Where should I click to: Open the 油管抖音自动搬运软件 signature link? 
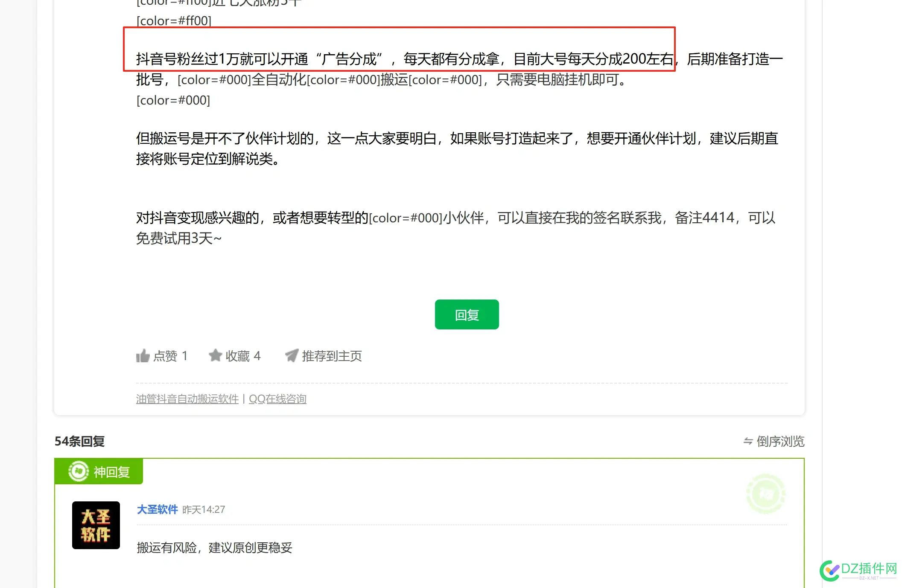[187, 399]
